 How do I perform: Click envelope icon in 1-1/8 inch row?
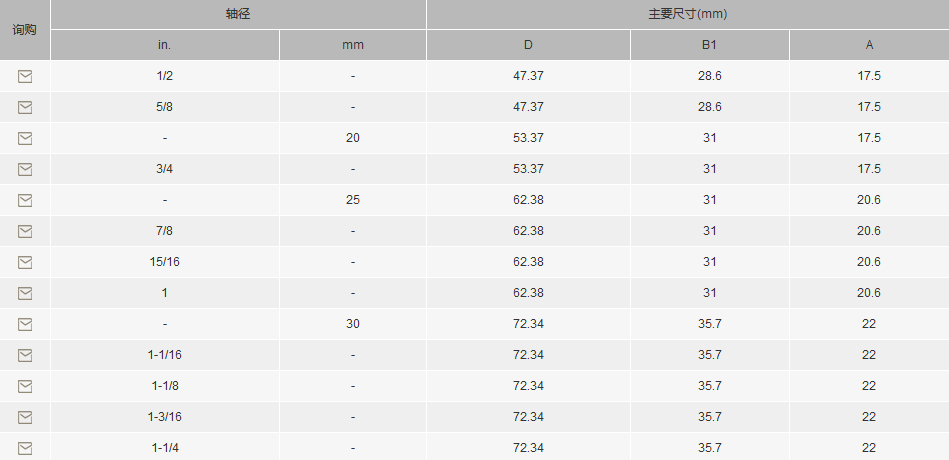pyautogui.click(x=25, y=386)
